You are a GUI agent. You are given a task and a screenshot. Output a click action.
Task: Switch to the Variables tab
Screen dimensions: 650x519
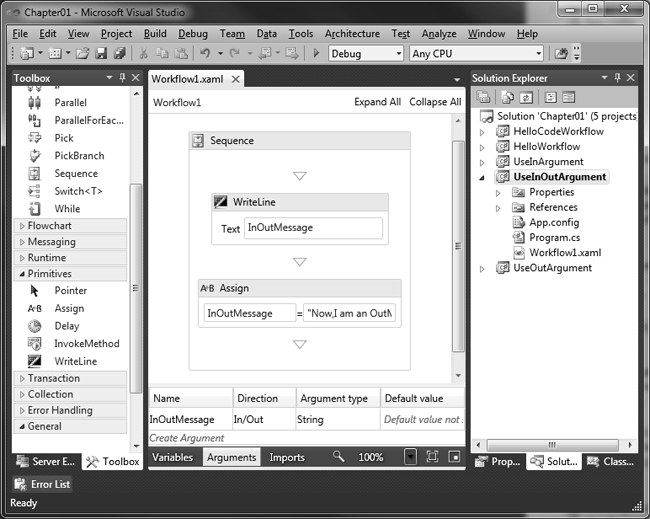172,457
